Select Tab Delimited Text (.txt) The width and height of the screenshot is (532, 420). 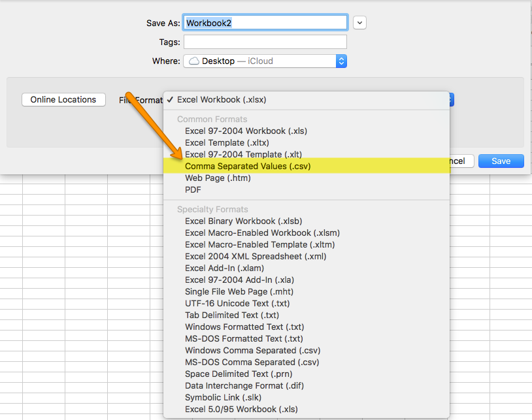coord(307,315)
